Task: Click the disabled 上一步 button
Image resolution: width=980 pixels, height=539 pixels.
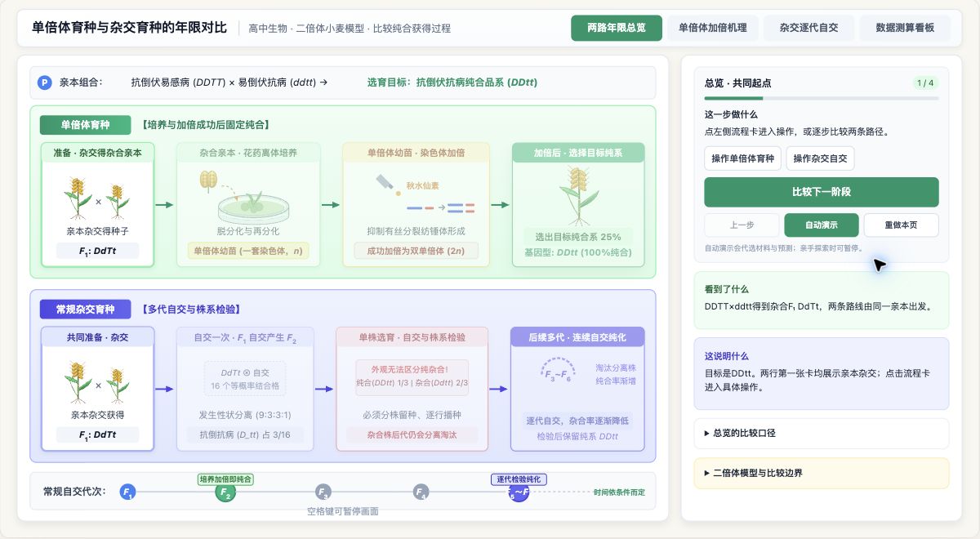Action: [742, 225]
